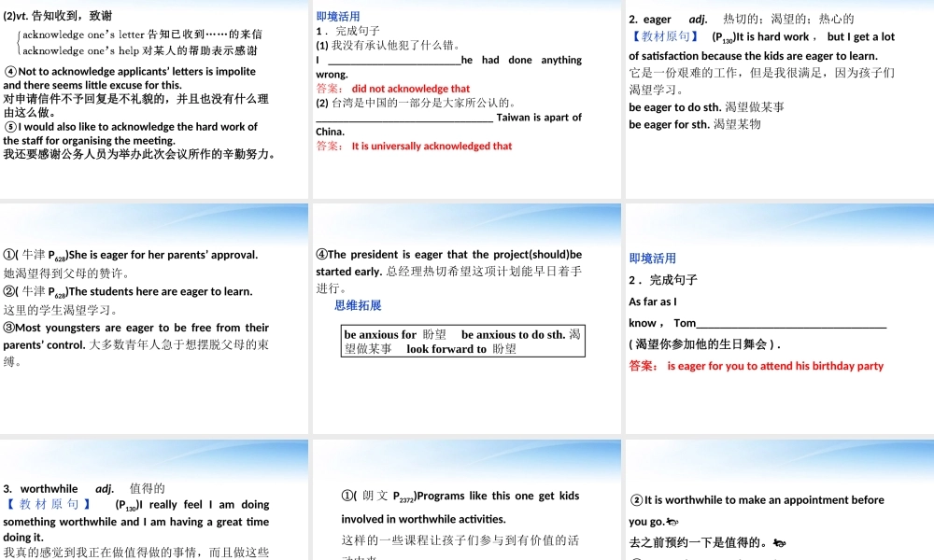Click the line 'acknowledge one's help 对某人的帮助表示感谢'
The width and height of the screenshot is (934, 560).
[x=140, y=51]
